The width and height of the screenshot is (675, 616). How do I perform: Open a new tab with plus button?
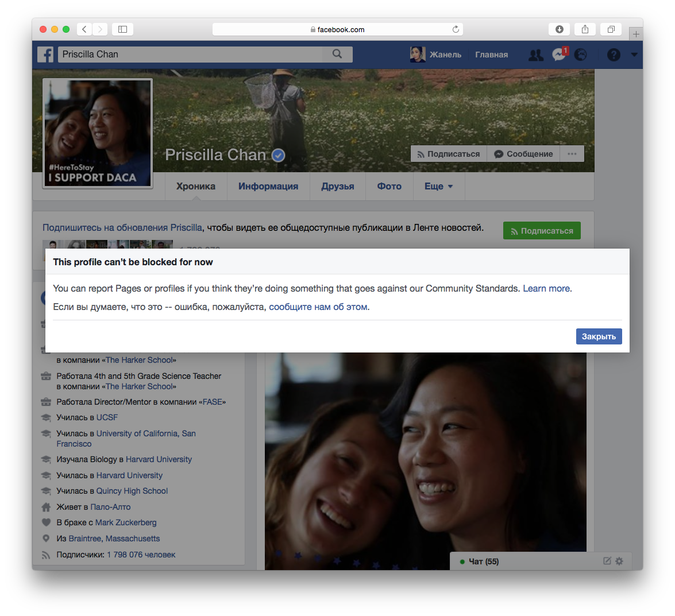point(636,34)
